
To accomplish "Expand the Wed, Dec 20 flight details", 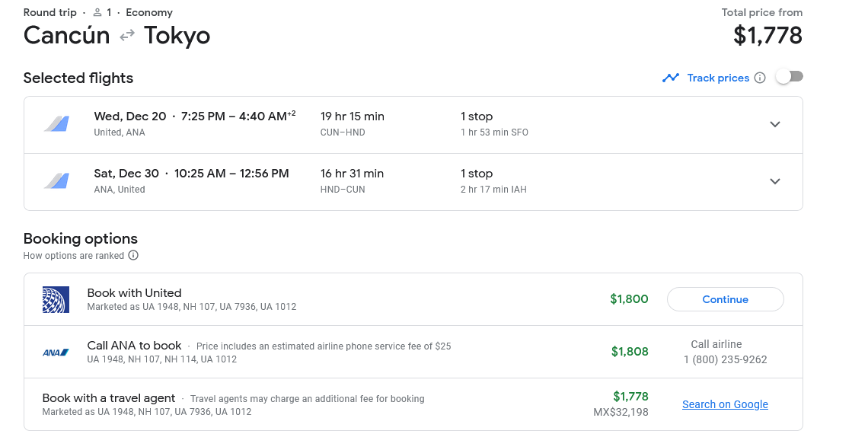I will (775, 125).
